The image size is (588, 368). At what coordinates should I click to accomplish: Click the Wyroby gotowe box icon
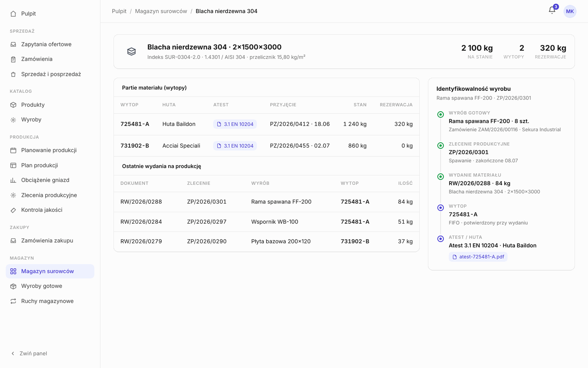tap(13, 286)
